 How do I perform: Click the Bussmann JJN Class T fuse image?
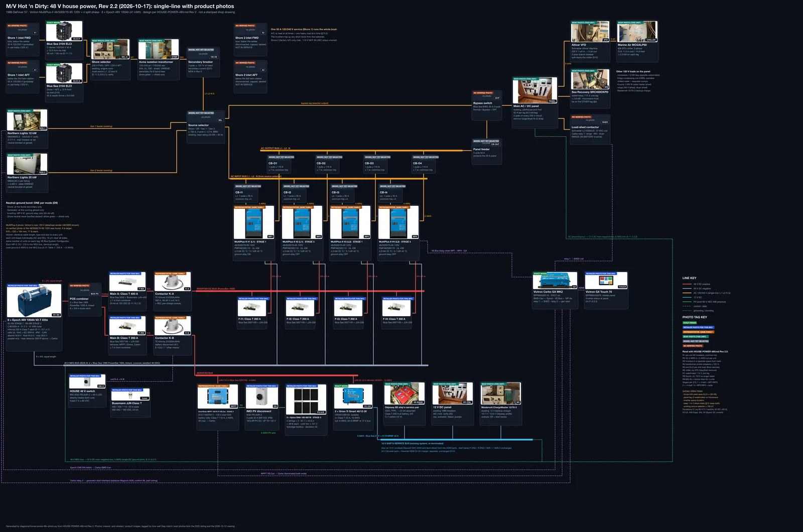pyautogui.click(x=130, y=395)
